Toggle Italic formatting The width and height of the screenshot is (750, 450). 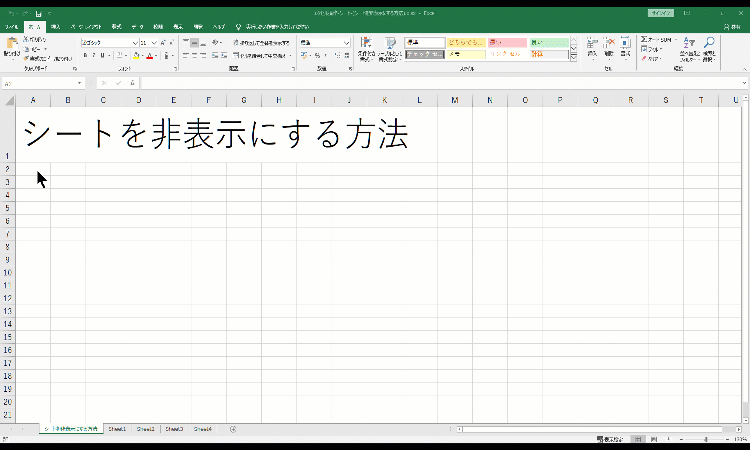[x=93, y=56]
